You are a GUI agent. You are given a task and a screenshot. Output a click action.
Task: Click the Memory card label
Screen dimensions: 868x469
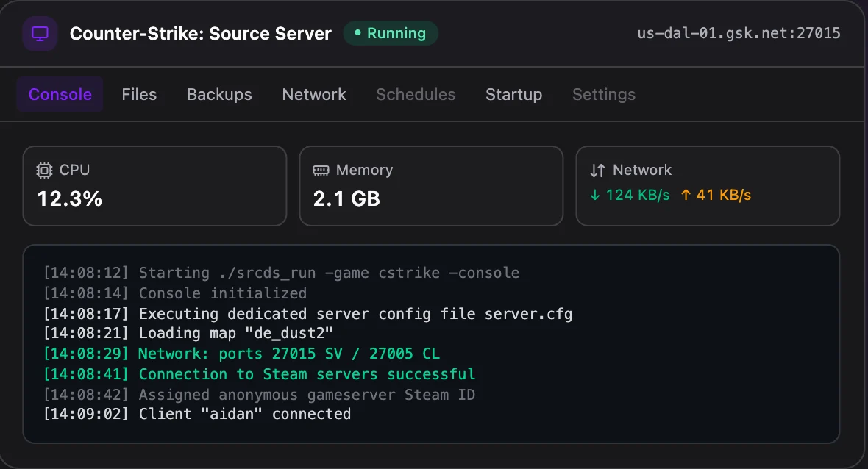364,170
